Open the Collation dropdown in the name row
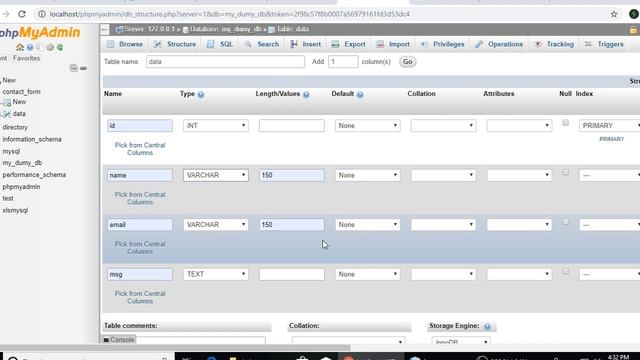The width and height of the screenshot is (640, 360). pyautogui.click(x=443, y=175)
